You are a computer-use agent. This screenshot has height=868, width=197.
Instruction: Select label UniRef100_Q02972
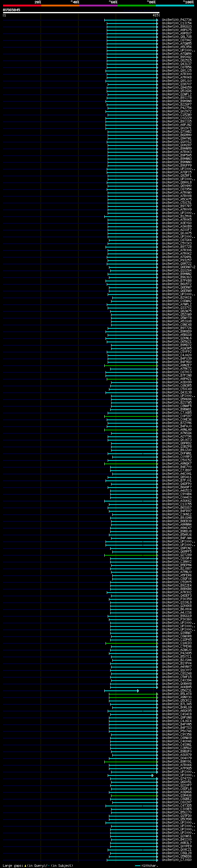176,111
